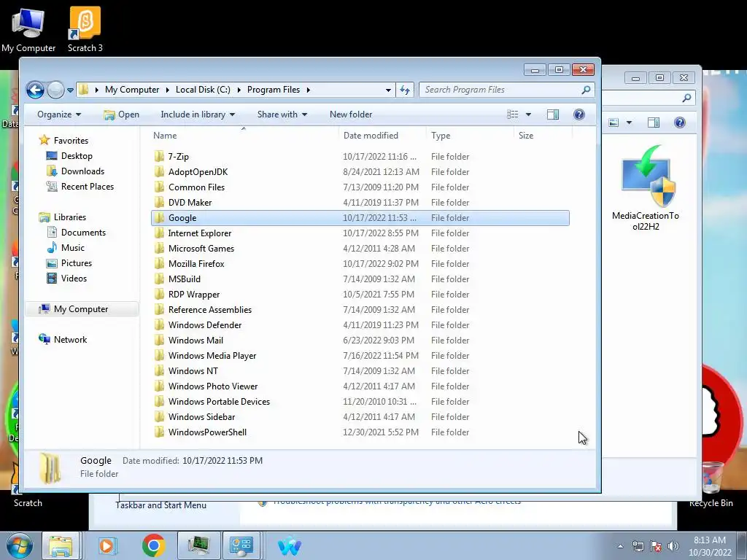
Task: Click the Change your view icon
Action: (x=513, y=114)
